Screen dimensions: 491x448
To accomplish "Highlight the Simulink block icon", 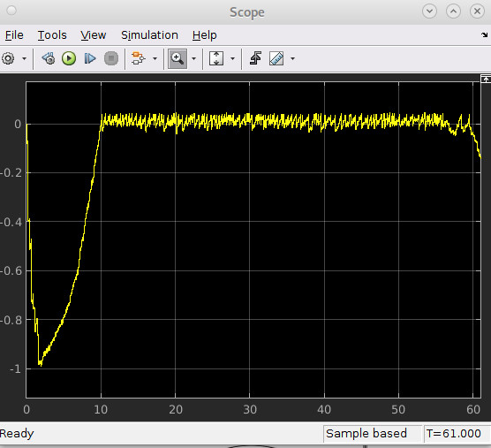I will click(138, 58).
